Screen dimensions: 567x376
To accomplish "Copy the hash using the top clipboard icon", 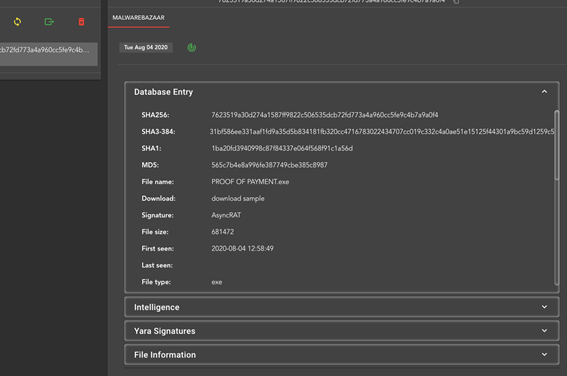I will (456, 1).
